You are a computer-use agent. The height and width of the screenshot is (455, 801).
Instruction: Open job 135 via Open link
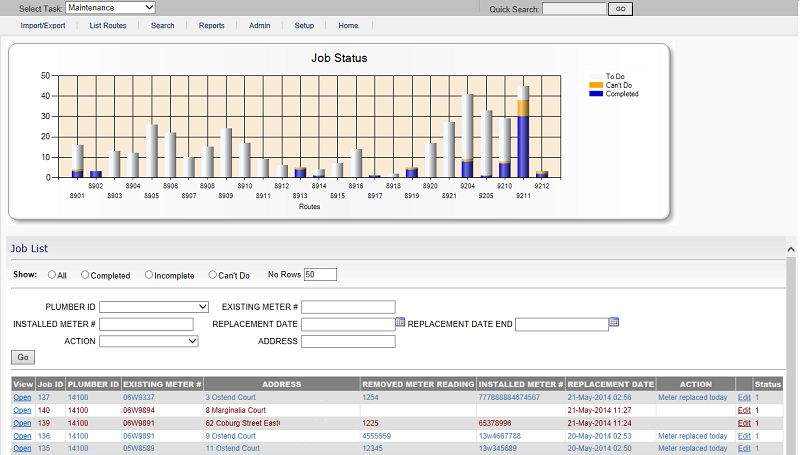pyautogui.click(x=22, y=448)
